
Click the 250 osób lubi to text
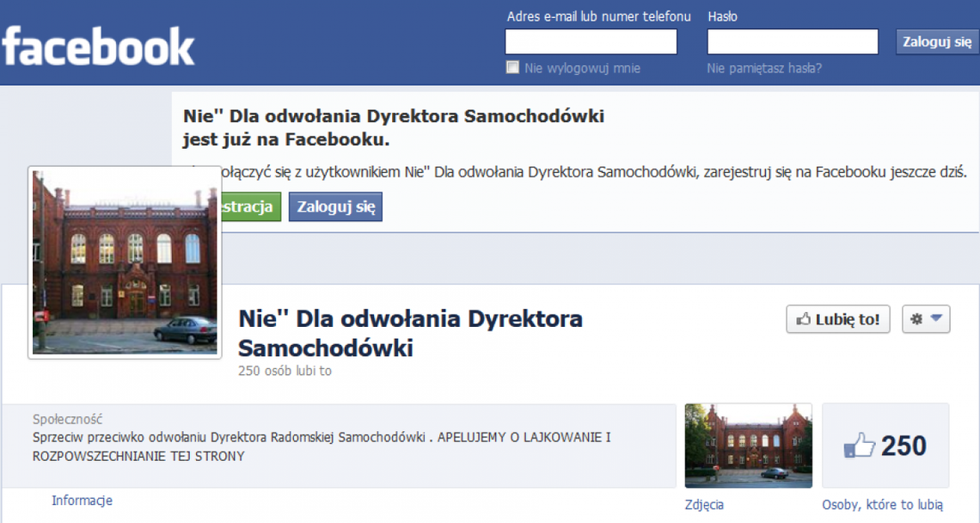pos(285,371)
